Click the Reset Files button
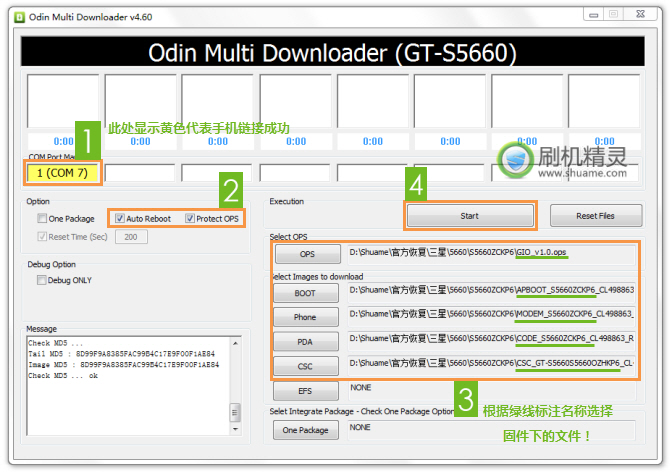670x472 pixels. tap(596, 216)
